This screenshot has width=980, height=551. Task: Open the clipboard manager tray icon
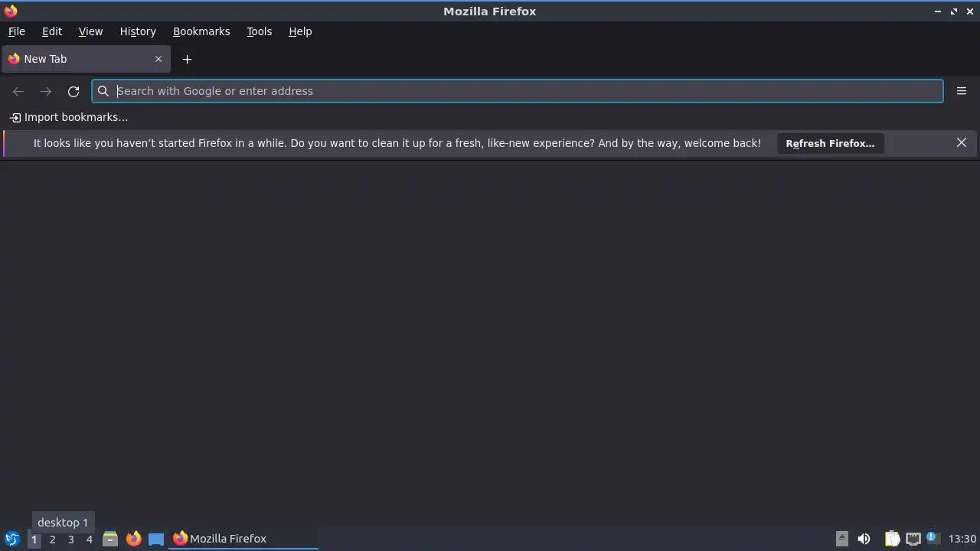892,539
